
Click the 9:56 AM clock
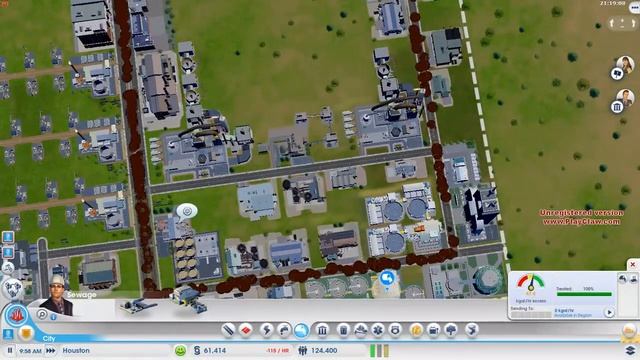[30, 351]
